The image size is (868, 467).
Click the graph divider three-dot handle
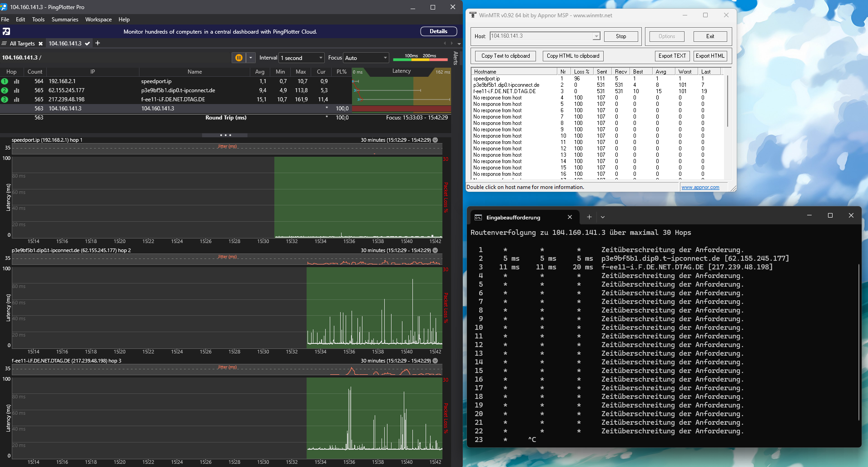pyautogui.click(x=225, y=135)
